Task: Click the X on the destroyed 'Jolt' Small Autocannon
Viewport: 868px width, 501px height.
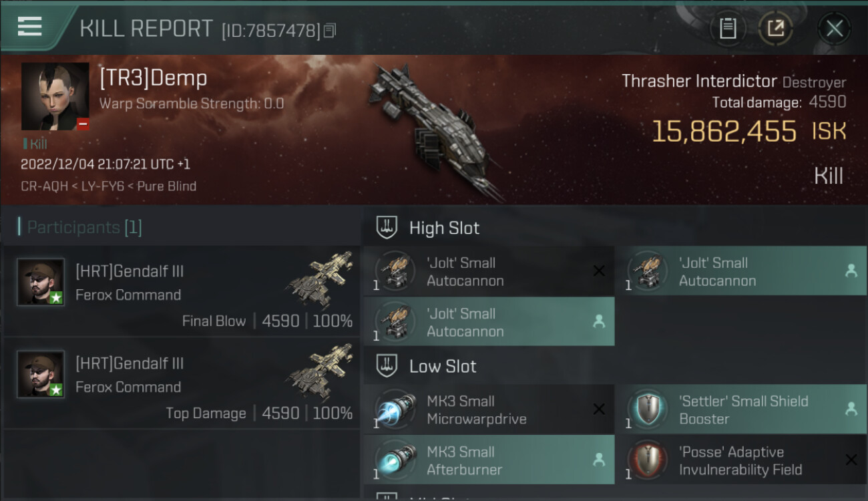Action: coord(599,271)
